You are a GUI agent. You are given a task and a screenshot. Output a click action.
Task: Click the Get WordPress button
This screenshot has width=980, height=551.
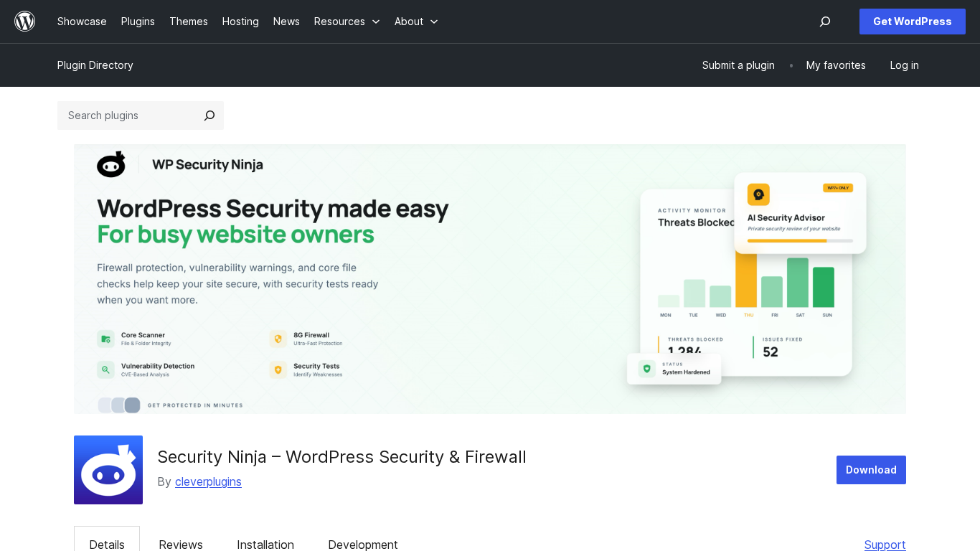click(913, 22)
